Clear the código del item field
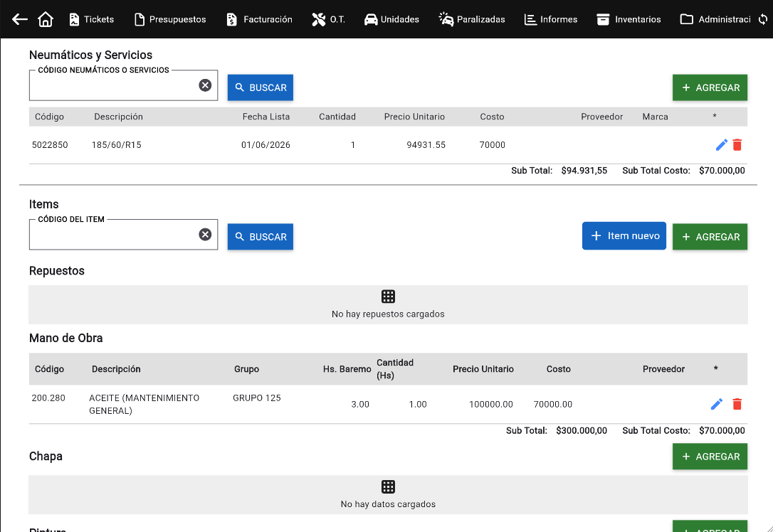This screenshot has width=773, height=532. click(205, 235)
